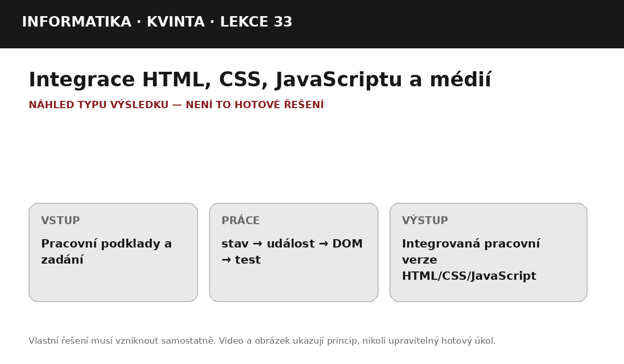Select text 'Pracovní podklady a zadání'

point(107,252)
